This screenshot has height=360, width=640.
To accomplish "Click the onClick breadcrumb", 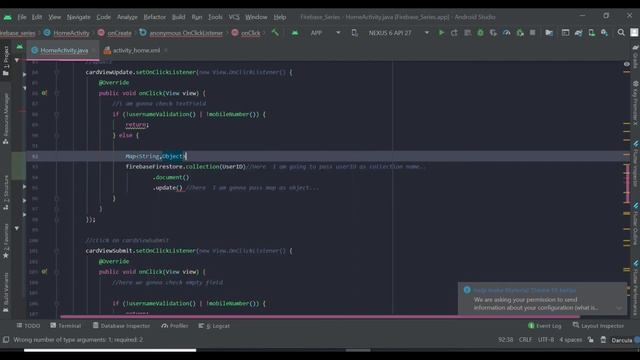I will coord(246,33).
